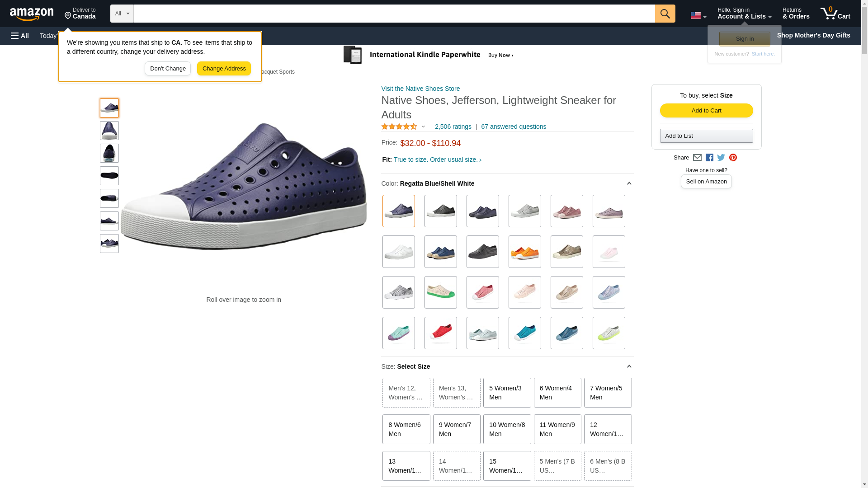Click the search magnifier button
868x488 pixels.
coord(665,14)
